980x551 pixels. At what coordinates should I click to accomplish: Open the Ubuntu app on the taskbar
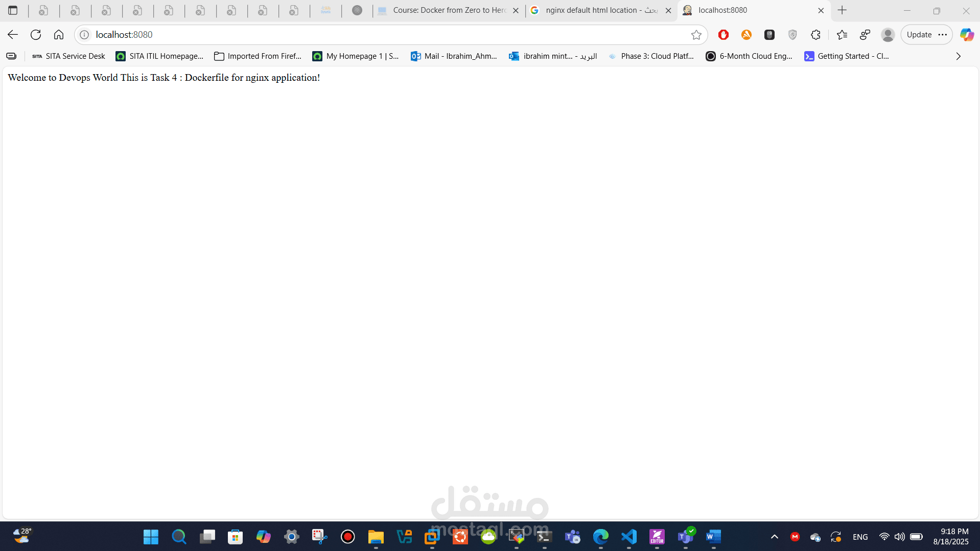coord(460,537)
